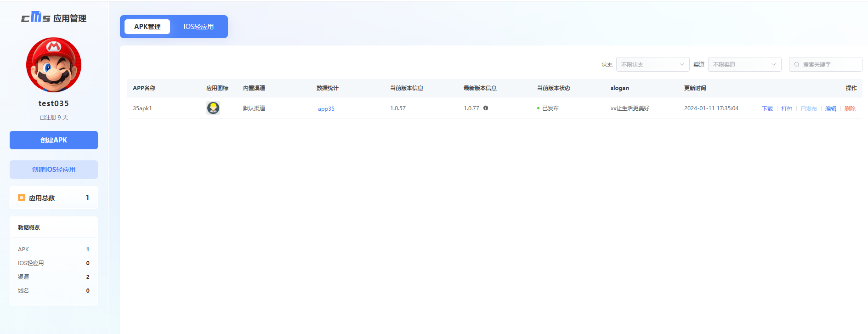Click the CMS logo icon

[x=35, y=17]
